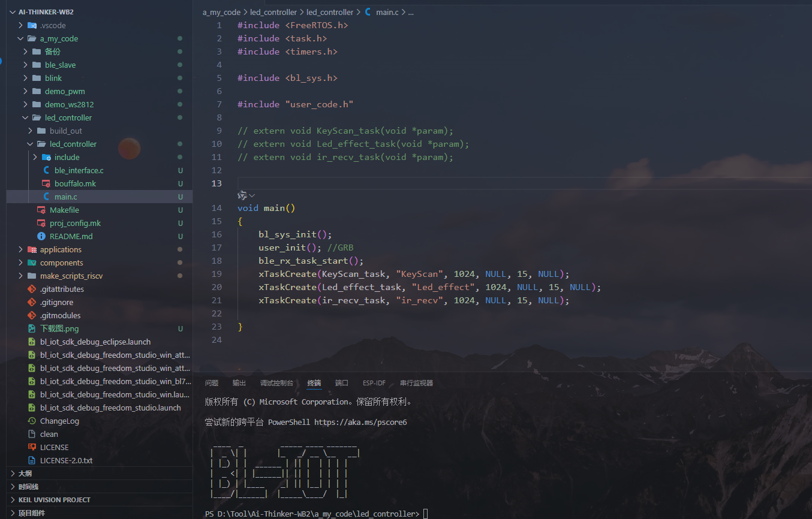
Task: Click the Makefile icon in the explorer
Action: [41, 210]
